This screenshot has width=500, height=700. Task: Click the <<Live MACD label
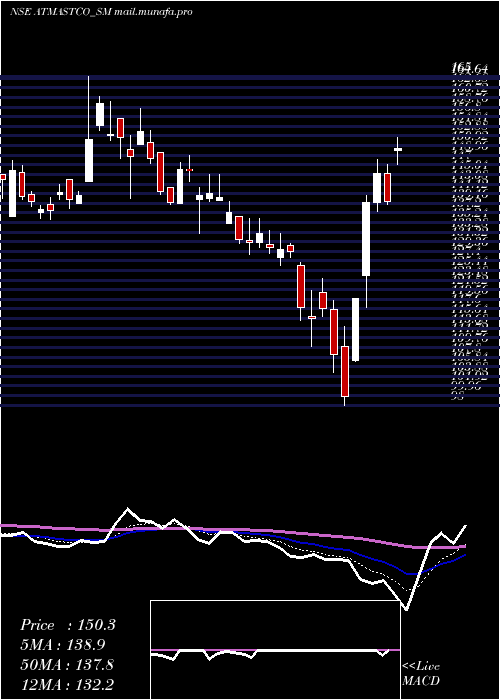click(421, 674)
